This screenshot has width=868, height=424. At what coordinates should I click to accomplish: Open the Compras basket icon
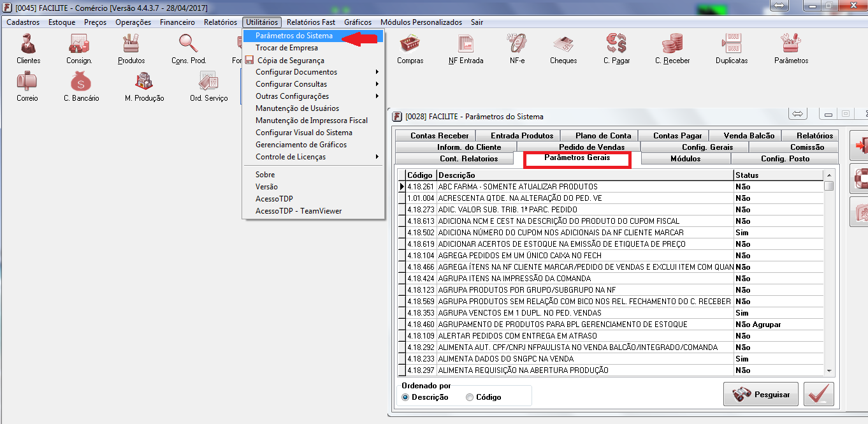click(x=410, y=43)
